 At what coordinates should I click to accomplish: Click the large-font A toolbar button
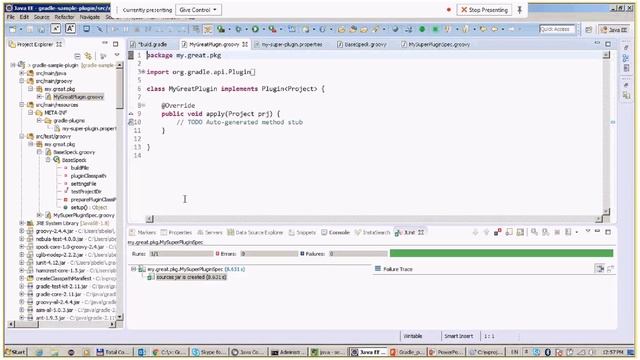(x=70, y=29)
